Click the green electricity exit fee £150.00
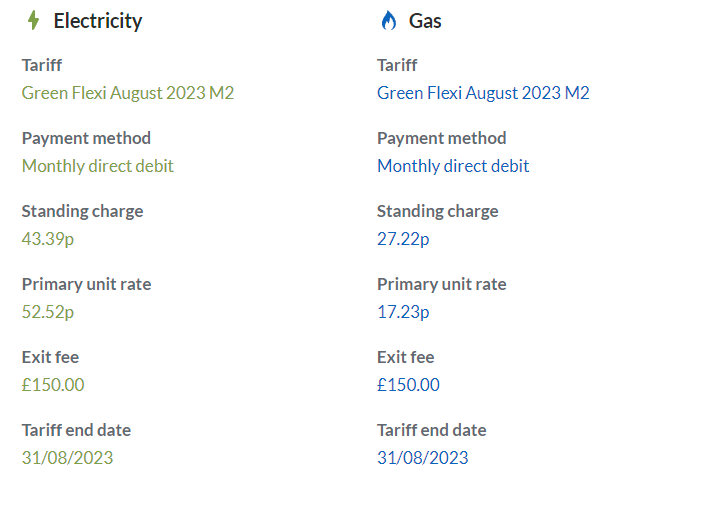Screen dimensions: 718x505 [53, 385]
